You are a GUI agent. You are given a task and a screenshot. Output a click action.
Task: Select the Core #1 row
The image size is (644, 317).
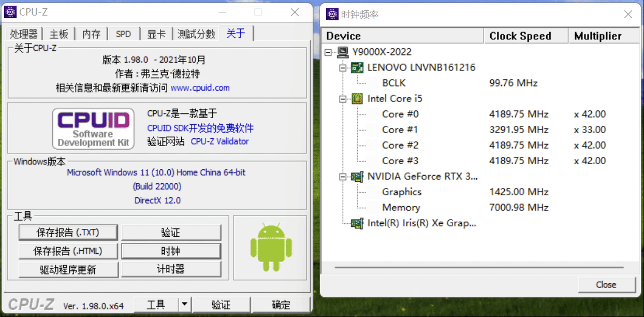point(400,129)
